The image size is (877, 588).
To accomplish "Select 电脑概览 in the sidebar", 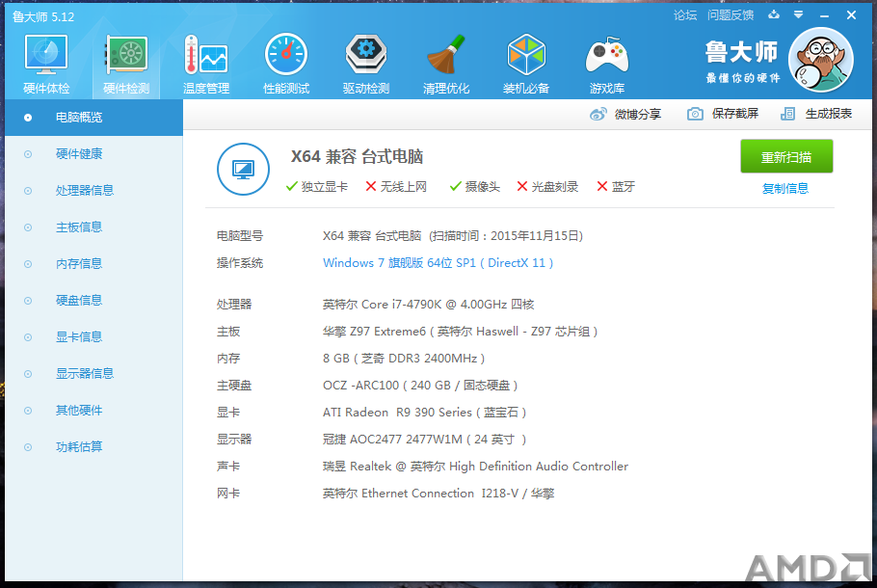I will (94, 118).
